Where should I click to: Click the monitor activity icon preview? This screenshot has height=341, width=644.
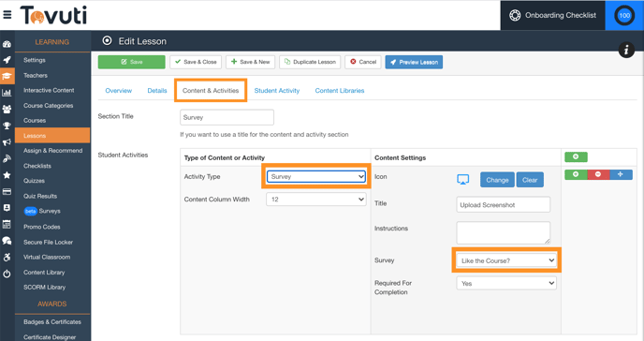tap(462, 180)
